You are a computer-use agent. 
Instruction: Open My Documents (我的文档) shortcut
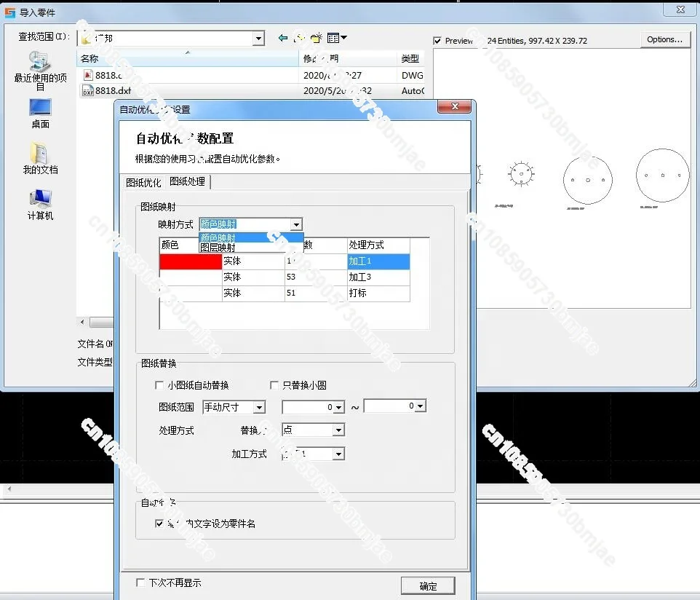click(40, 158)
